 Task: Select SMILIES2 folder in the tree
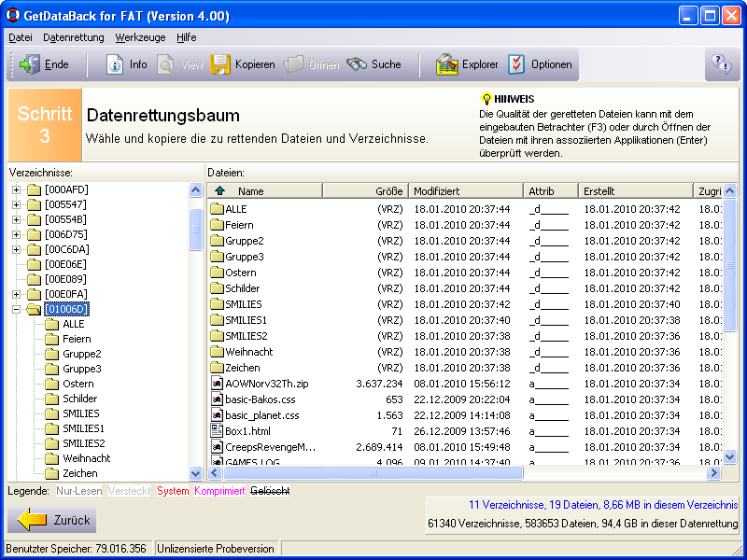coord(83,443)
